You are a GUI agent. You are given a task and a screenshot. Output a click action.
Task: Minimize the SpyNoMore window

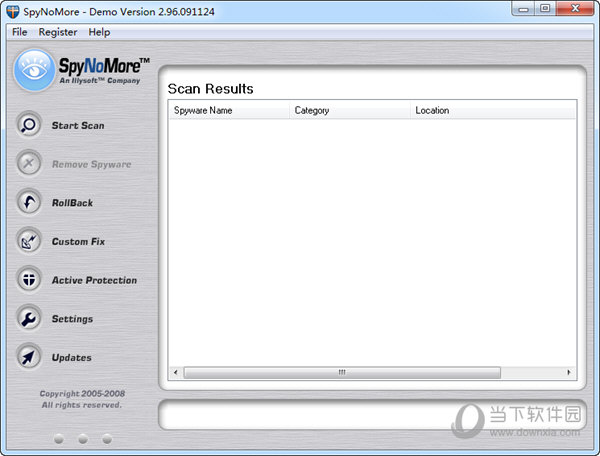pyautogui.click(x=523, y=9)
